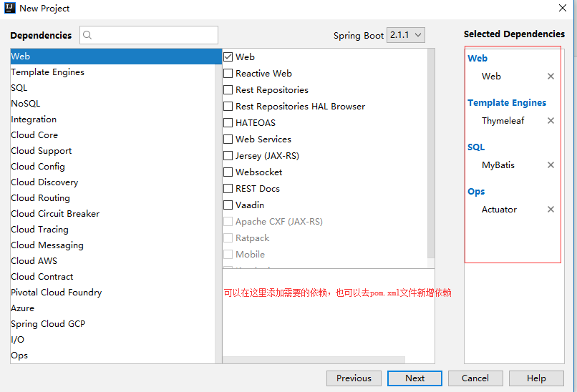Select the Cloud Messaging category
Image resolution: width=577 pixels, height=392 pixels.
coord(112,245)
